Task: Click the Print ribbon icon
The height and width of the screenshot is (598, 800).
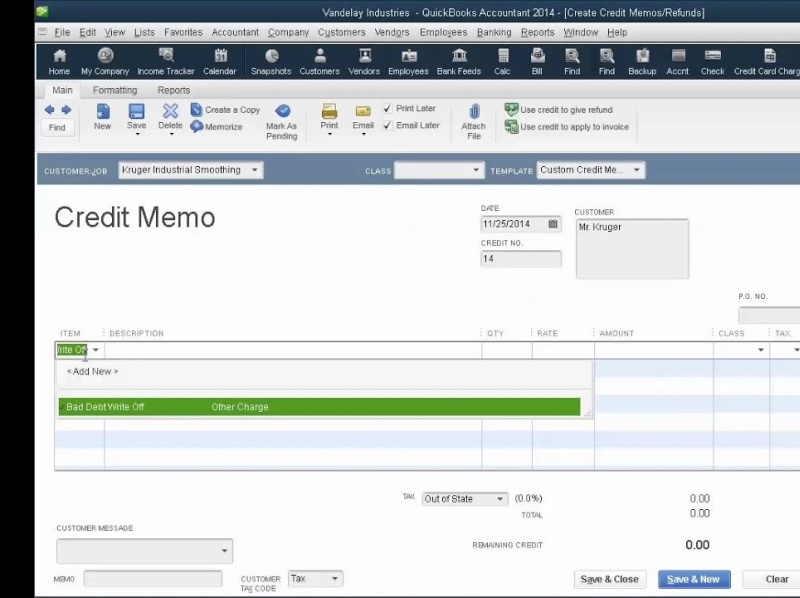Action: coord(329,117)
